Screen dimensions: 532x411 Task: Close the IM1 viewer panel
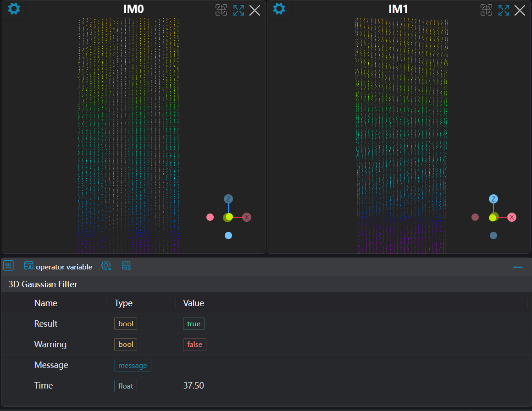[520, 10]
